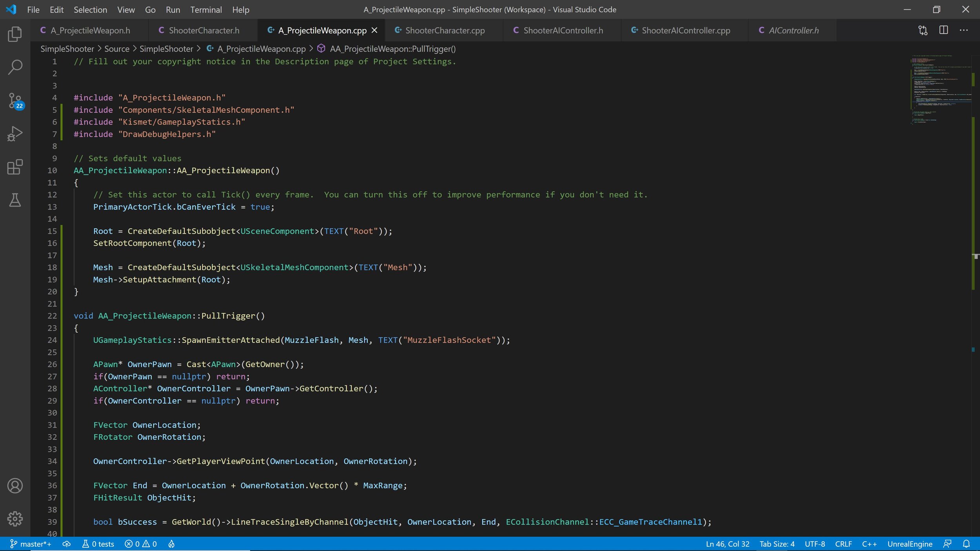Open notifications bell in status bar
Image resolution: width=980 pixels, height=551 pixels.
pyautogui.click(x=966, y=544)
